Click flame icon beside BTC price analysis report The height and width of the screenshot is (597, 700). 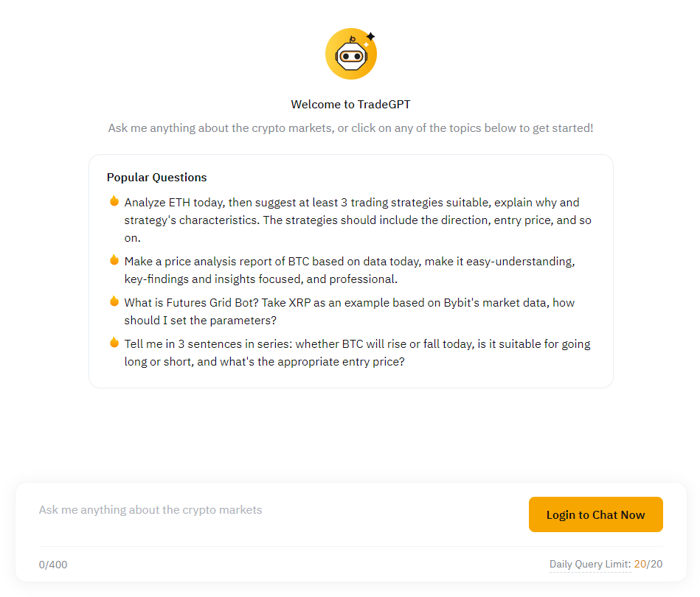(114, 260)
